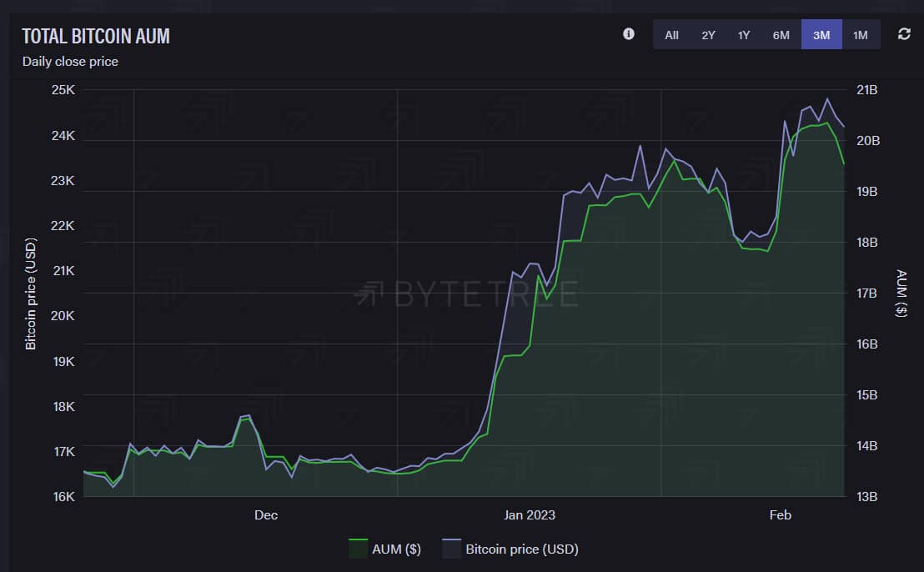The width and height of the screenshot is (924, 572).
Task: Click the 15B AUM axis label
Action: pyautogui.click(x=866, y=395)
